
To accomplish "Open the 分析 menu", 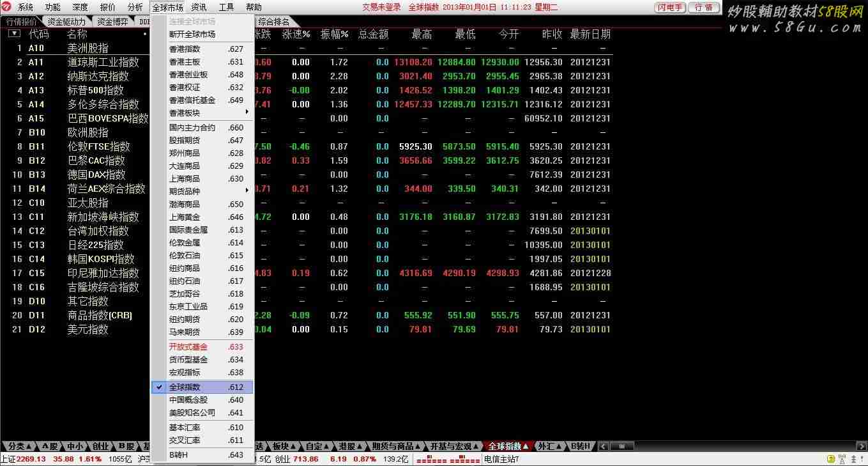I will coord(135,8).
